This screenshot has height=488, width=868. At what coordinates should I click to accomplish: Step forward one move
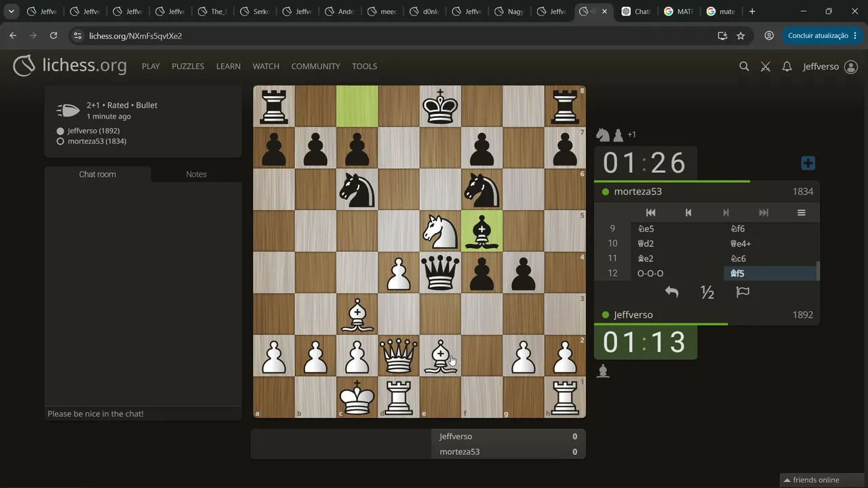[726, 213]
